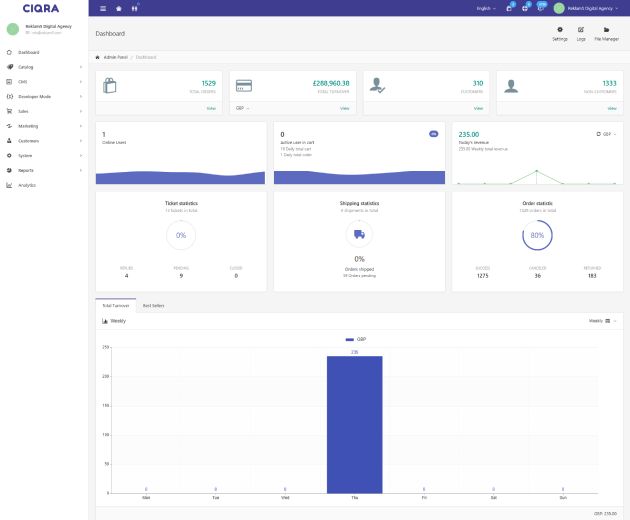Click the Analytics sidebar icon
630x520 pixels.
click(9, 184)
